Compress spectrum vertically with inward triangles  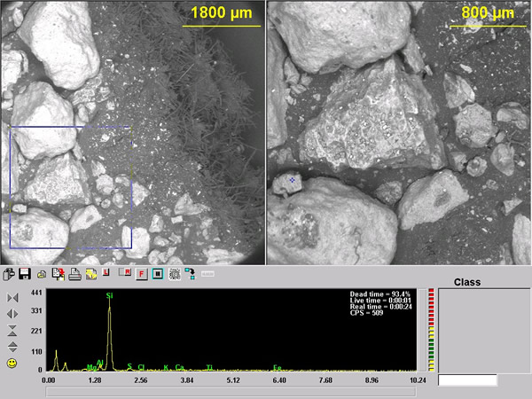pos(12,331)
